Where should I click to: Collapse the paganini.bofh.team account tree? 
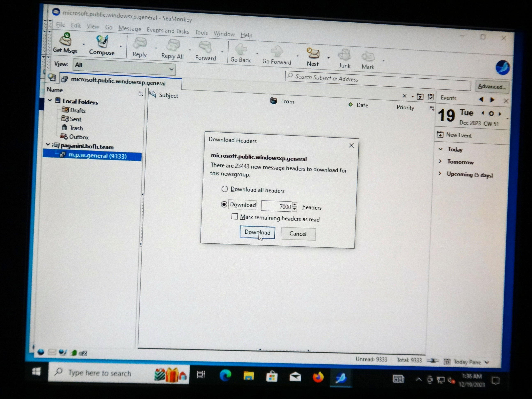point(48,144)
